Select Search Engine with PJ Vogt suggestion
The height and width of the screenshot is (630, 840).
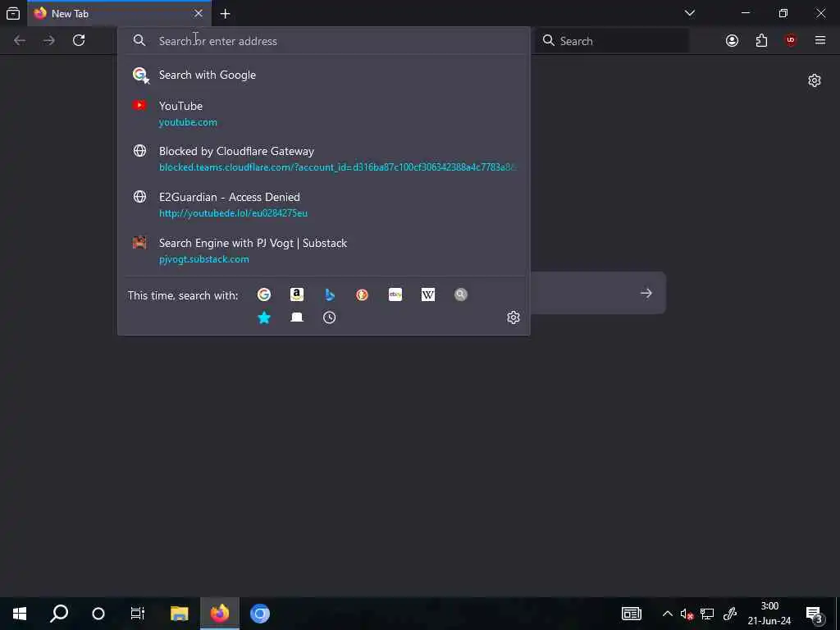[323, 251]
